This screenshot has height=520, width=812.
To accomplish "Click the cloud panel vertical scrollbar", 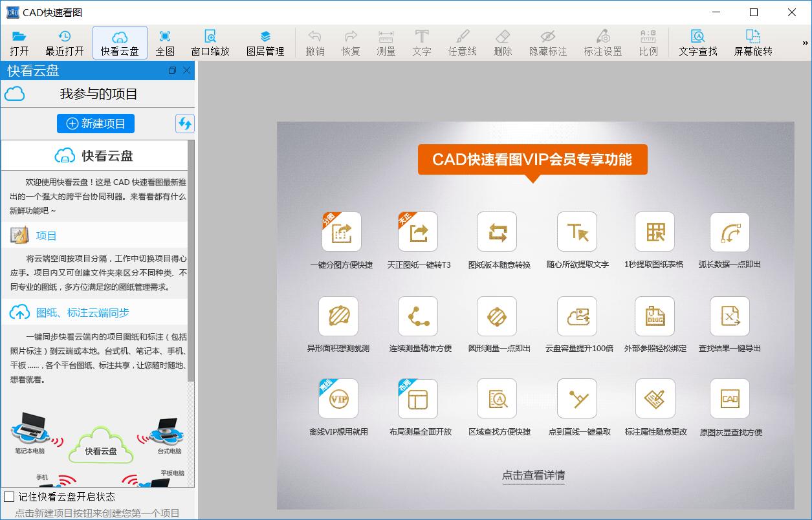I will coord(191,259).
